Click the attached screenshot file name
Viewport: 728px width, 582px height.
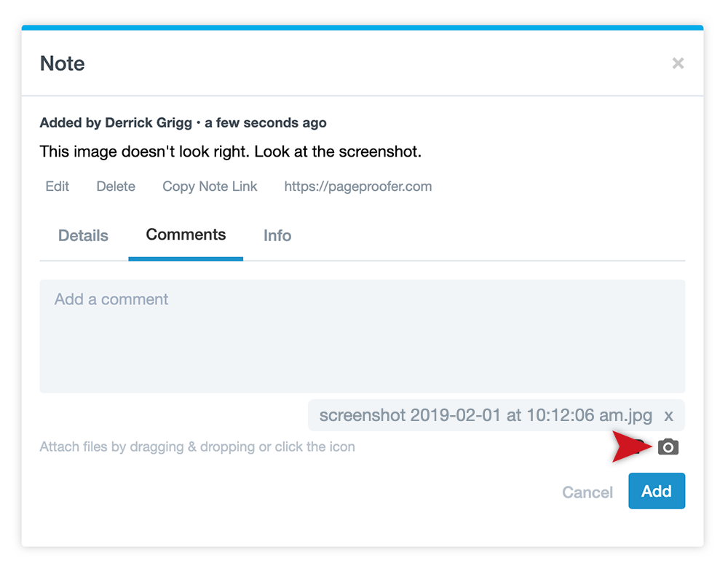pos(485,416)
